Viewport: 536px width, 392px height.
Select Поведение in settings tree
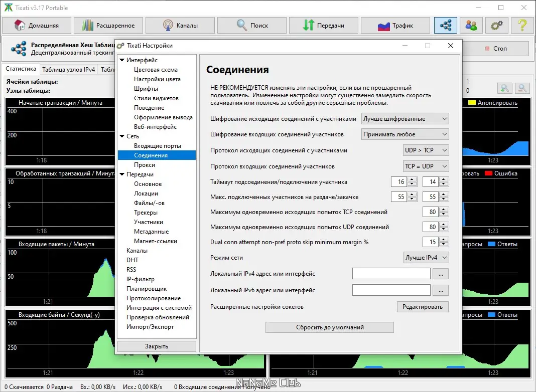149,108
